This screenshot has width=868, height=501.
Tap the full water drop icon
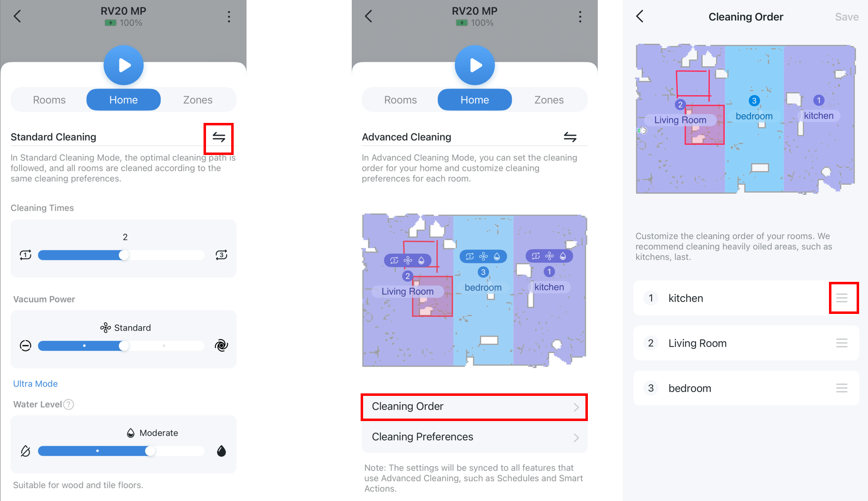221,451
